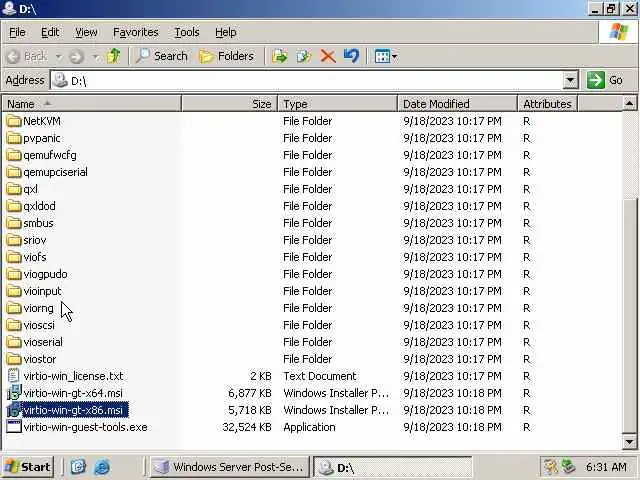Viewport: 640px width, 480px height.
Task: Select the virtio-win_license.txt file icon
Action: click(14, 376)
